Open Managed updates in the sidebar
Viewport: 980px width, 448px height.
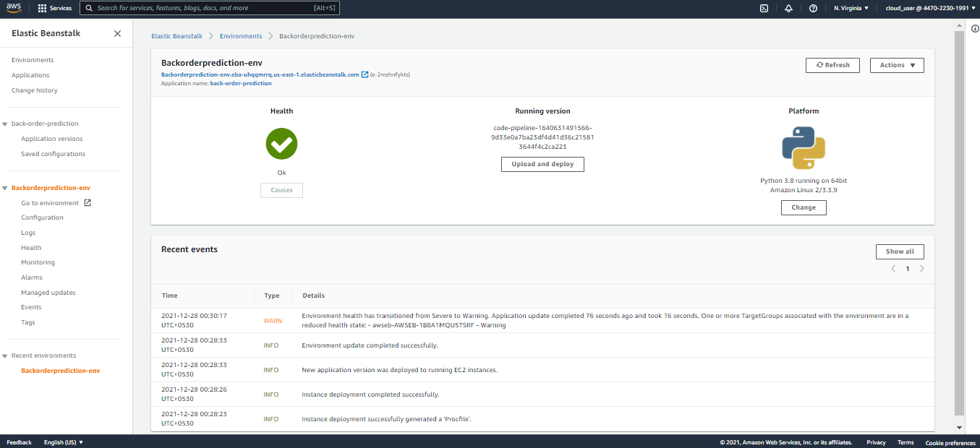coord(48,293)
